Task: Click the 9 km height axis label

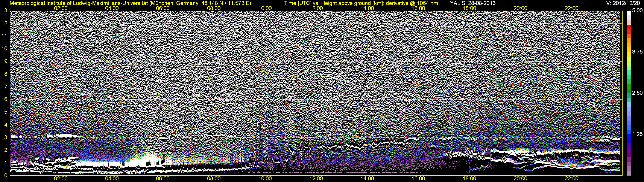Action: click(6, 61)
